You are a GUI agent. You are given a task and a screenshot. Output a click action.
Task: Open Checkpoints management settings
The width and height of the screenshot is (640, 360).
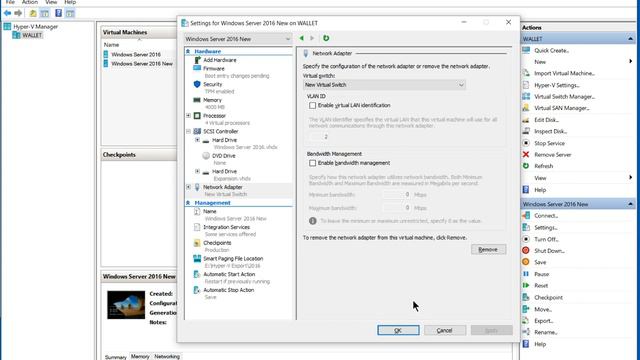(x=217, y=243)
